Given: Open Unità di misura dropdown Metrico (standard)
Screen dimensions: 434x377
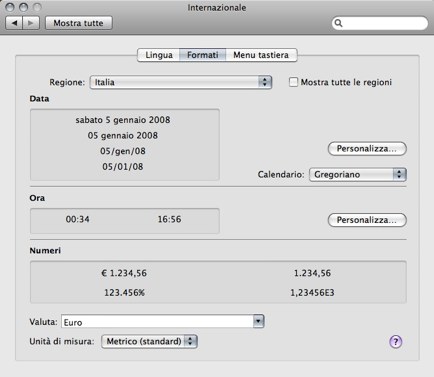Looking at the screenshot, I should coord(149,341).
